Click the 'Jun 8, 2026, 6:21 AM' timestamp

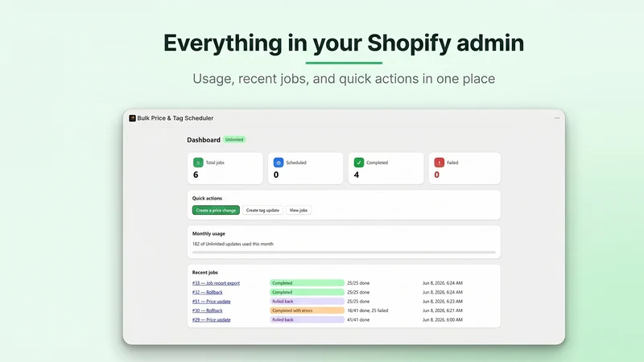[x=442, y=311]
